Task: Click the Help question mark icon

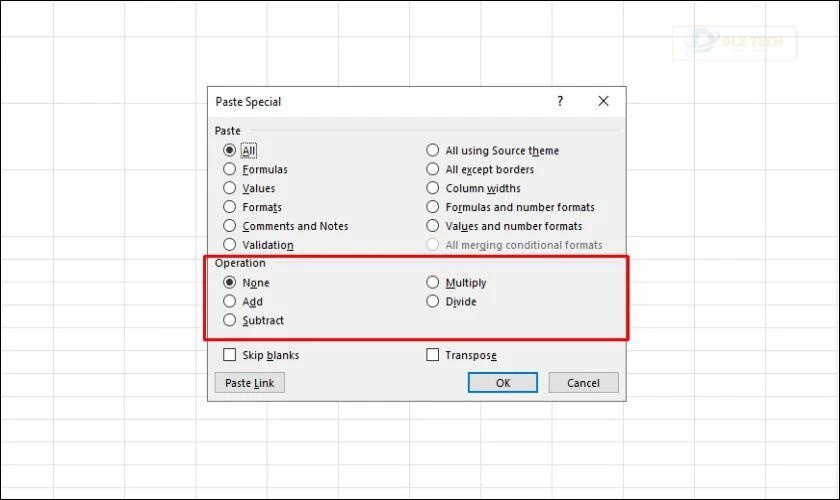Action: tap(560, 101)
